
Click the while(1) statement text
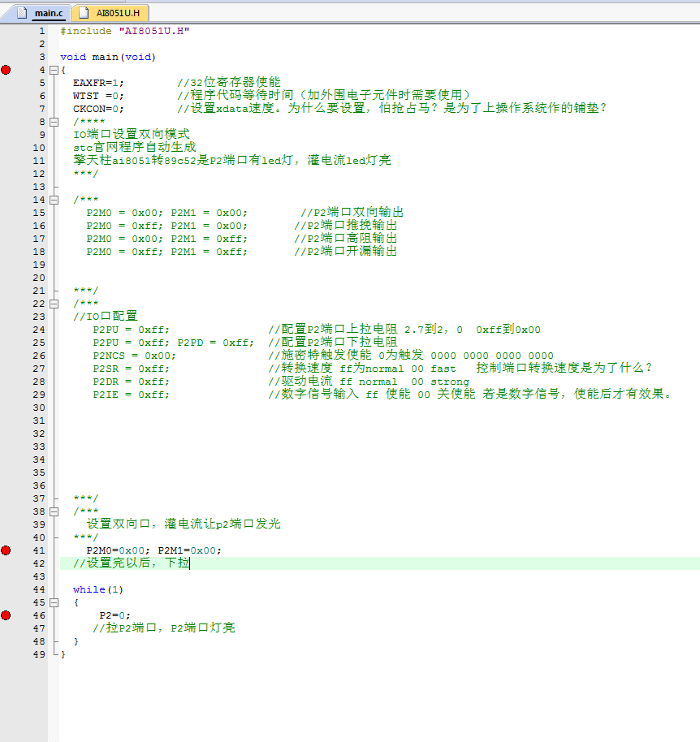[97, 589]
